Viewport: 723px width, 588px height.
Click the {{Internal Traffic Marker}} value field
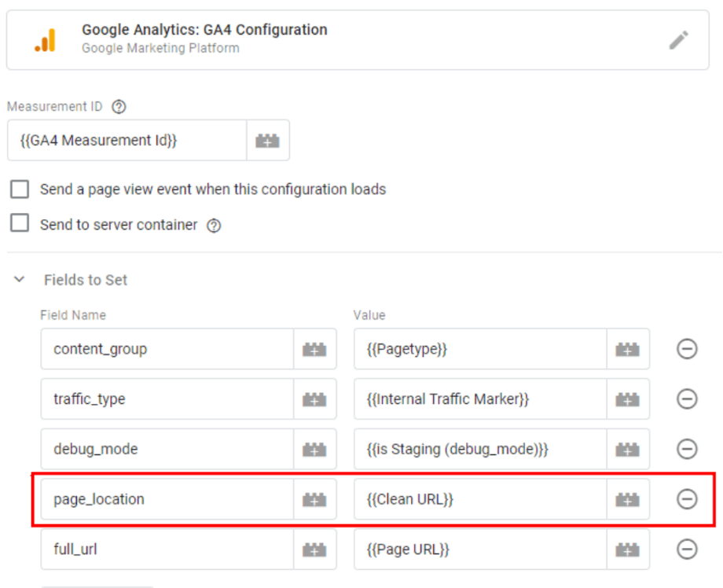479,399
